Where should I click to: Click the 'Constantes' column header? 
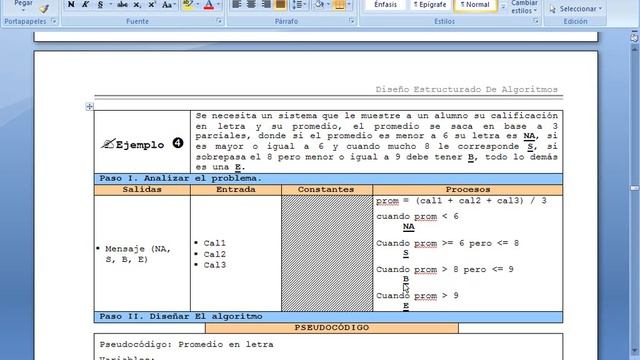[x=326, y=189]
